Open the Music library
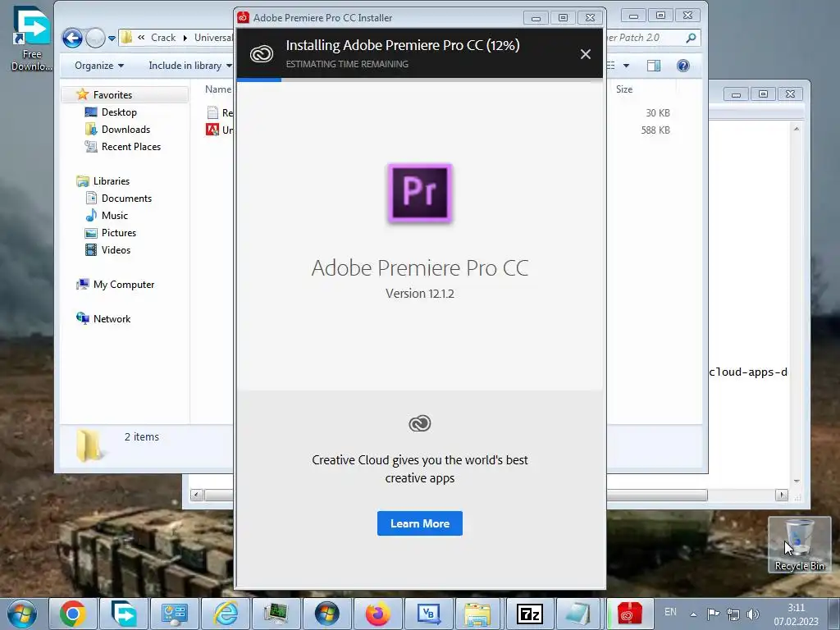Image resolution: width=840 pixels, height=630 pixels. point(115,216)
